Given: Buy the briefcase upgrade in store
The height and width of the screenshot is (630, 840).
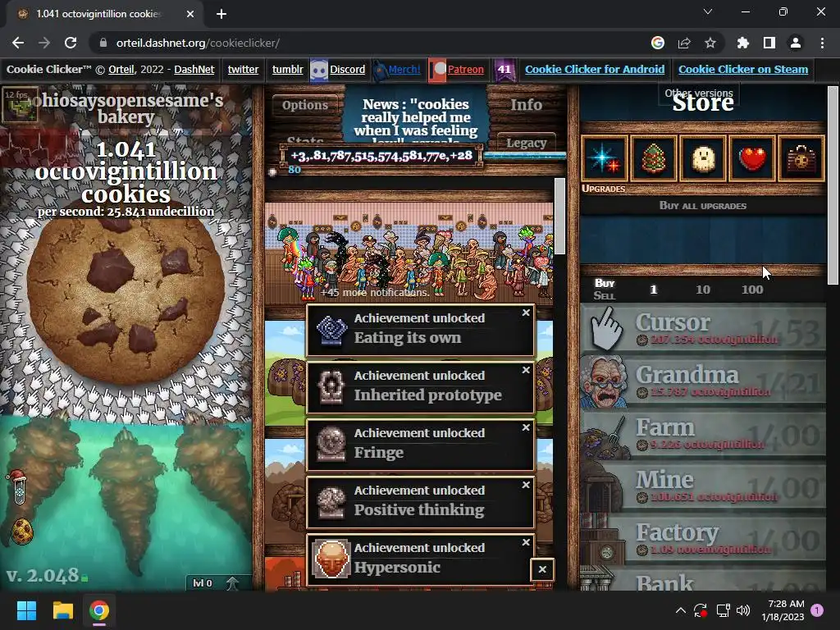Looking at the screenshot, I should pyautogui.click(x=801, y=159).
